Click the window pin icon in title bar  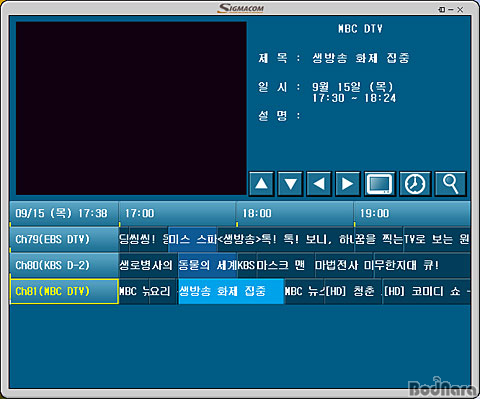(x=441, y=10)
